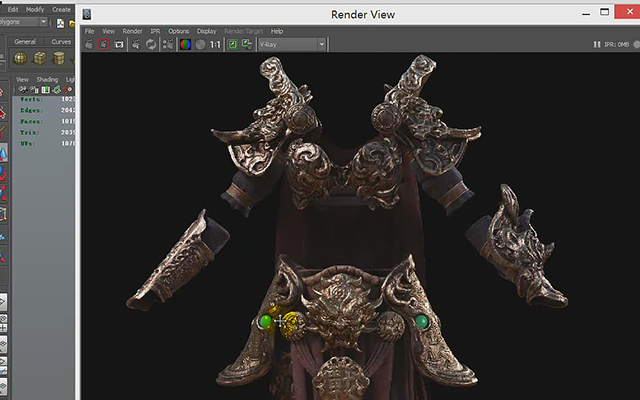Screen dimensions: 640x400
Task: Open the Display menu
Action: coord(207,31)
